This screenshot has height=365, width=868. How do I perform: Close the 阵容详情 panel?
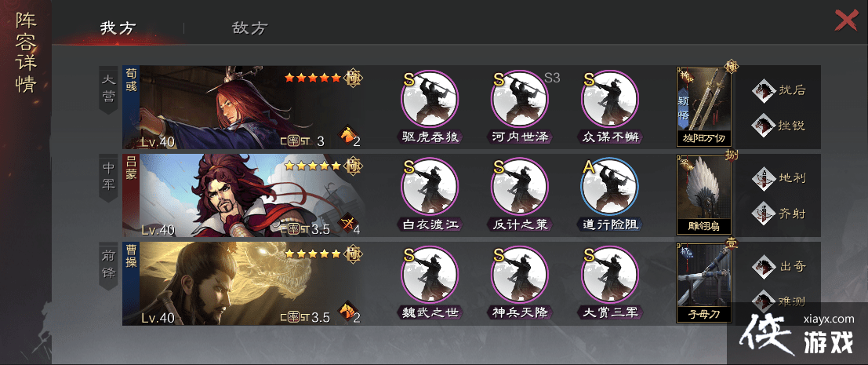point(846,21)
